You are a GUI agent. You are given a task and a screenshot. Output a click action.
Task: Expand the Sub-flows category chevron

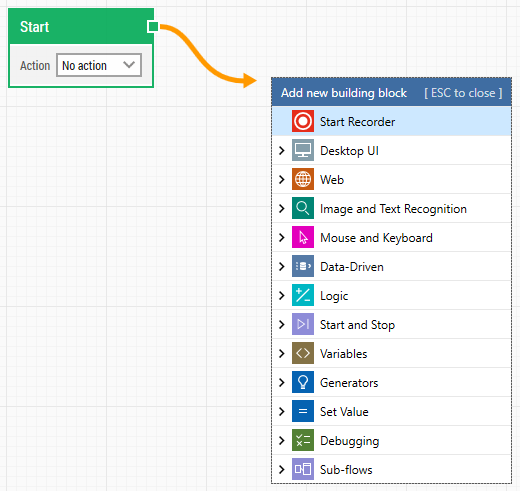pyautogui.click(x=282, y=469)
